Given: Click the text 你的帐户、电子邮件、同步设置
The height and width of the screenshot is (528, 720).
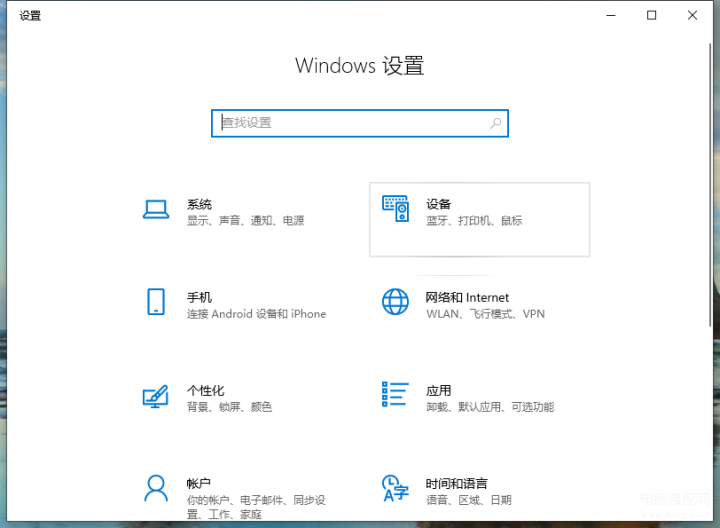Looking at the screenshot, I should click(256, 507).
